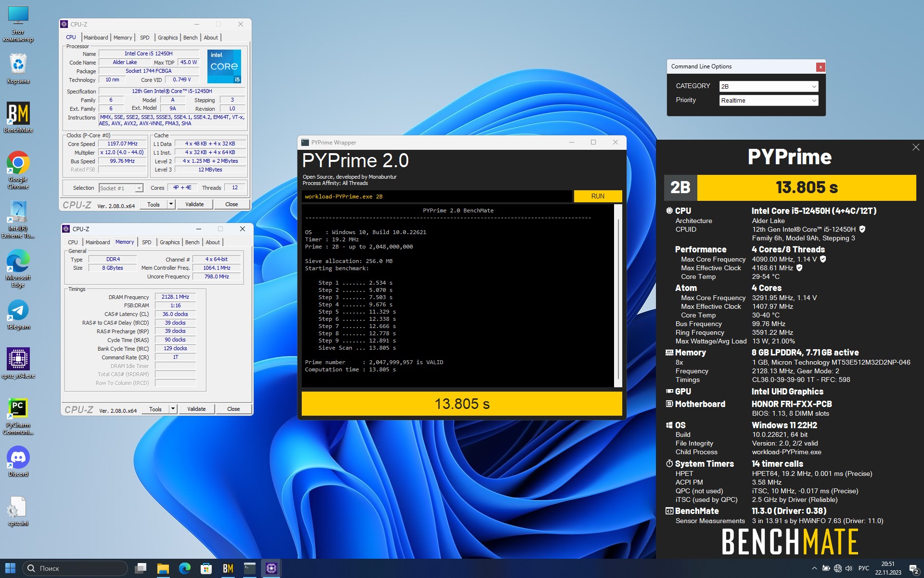Viewport: 924px width, 578px height.
Task: Click Validate in top CPU-Z window
Action: point(194,204)
